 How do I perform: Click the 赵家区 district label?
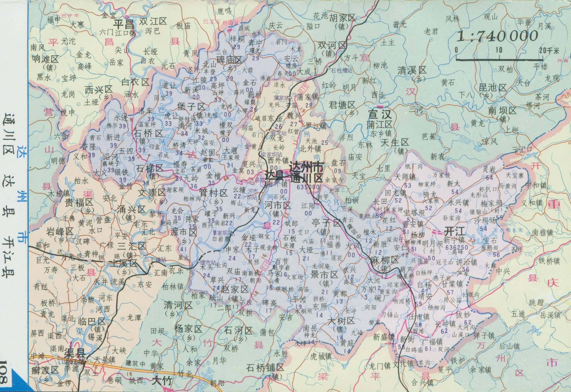coord(235,289)
